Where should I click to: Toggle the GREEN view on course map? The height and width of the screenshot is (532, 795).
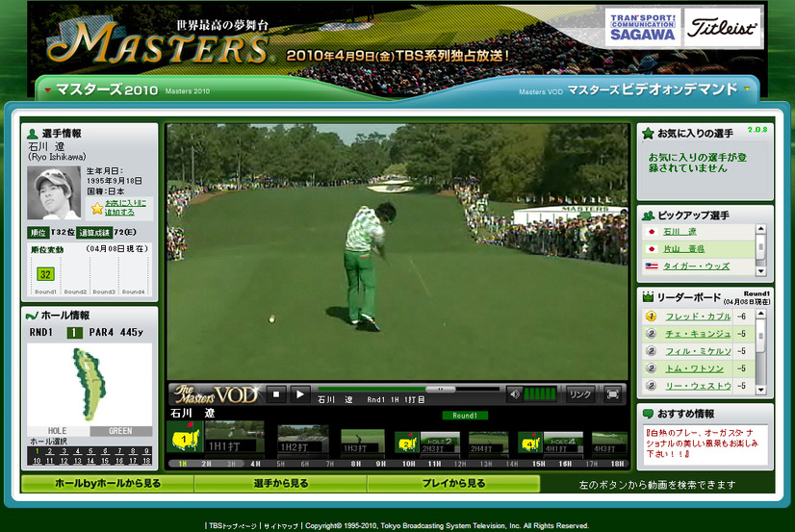click(120, 431)
